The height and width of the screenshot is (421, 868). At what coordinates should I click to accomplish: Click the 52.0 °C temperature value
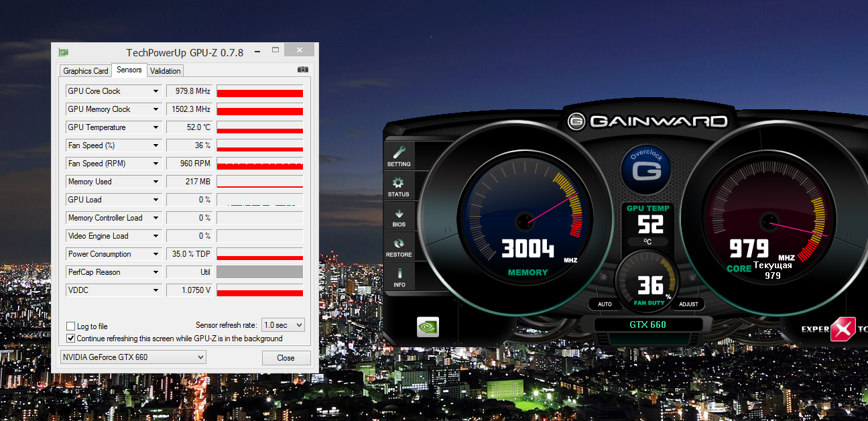tap(190, 127)
